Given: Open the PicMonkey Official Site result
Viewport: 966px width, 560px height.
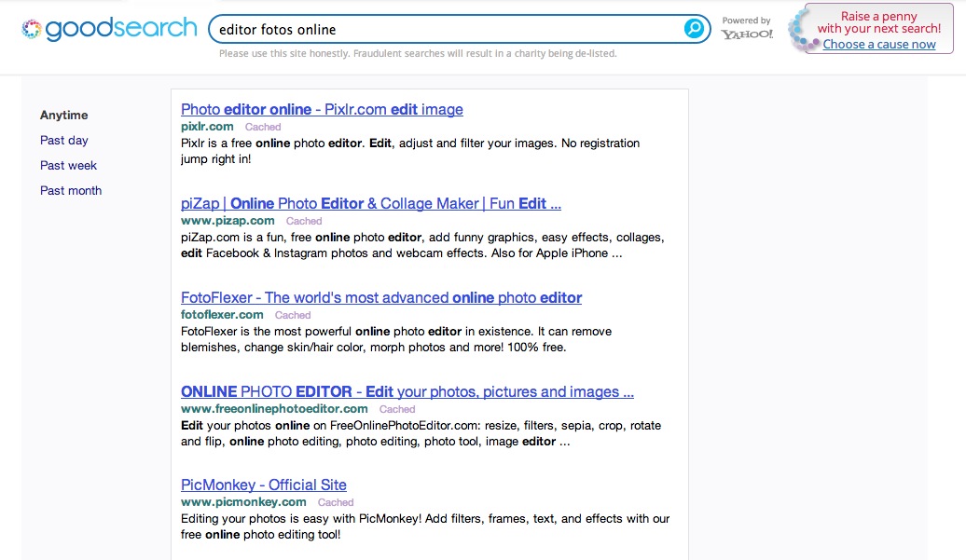Looking at the screenshot, I should pyautogui.click(x=264, y=485).
